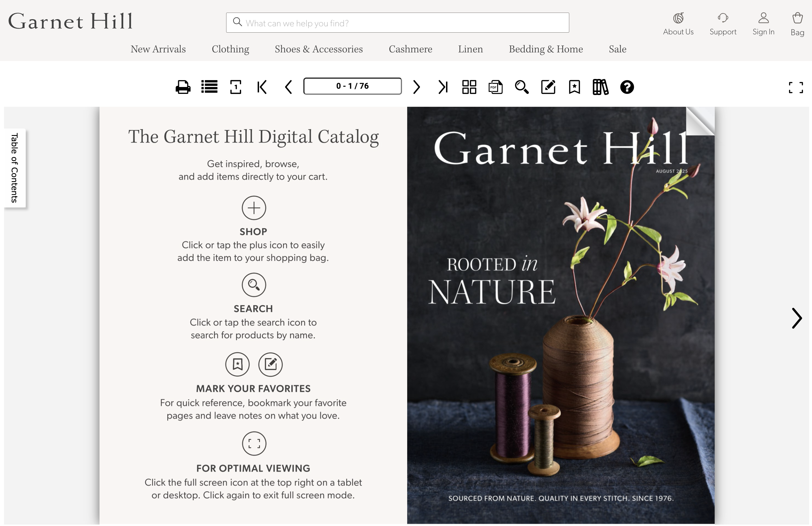This screenshot has width=812, height=526.
Task: Open the help question mark icon
Action: [x=627, y=87]
